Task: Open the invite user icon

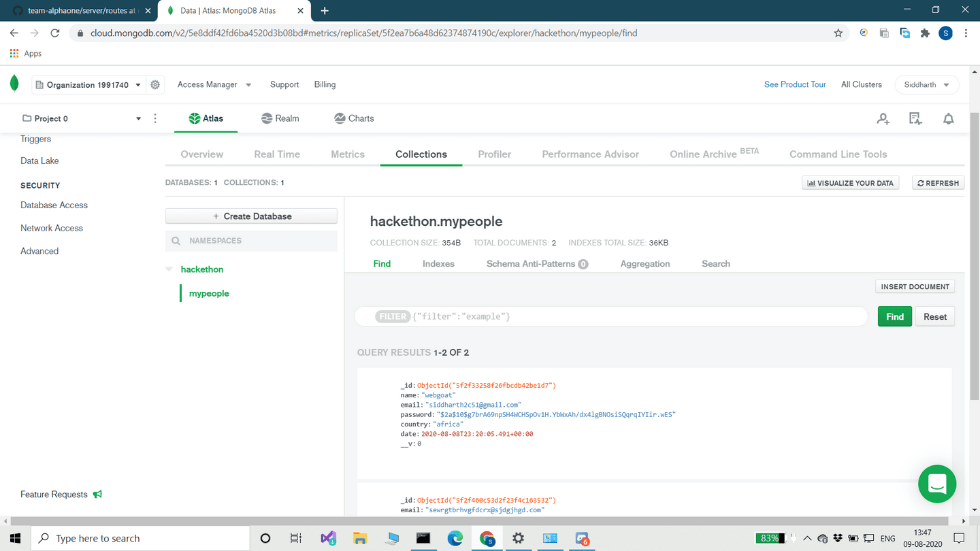Action: 883,118
